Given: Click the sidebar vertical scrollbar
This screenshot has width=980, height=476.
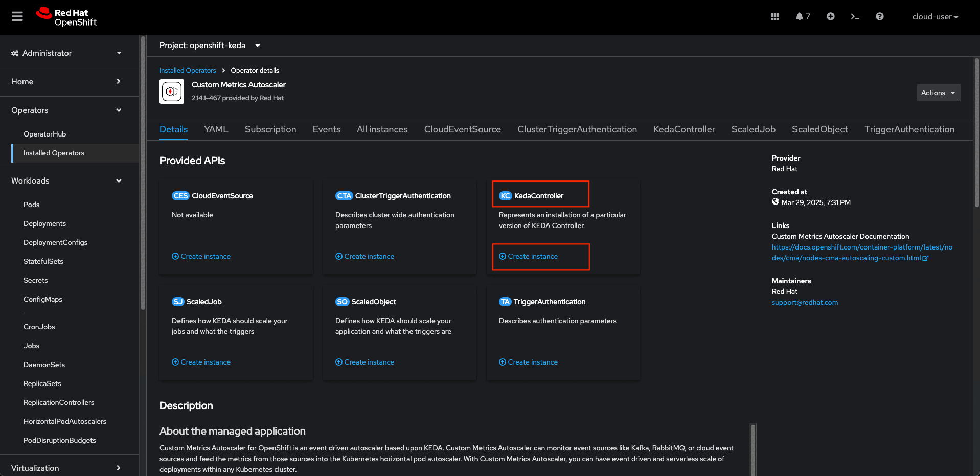Looking at the screenshot, I should (x=143, y=174).
